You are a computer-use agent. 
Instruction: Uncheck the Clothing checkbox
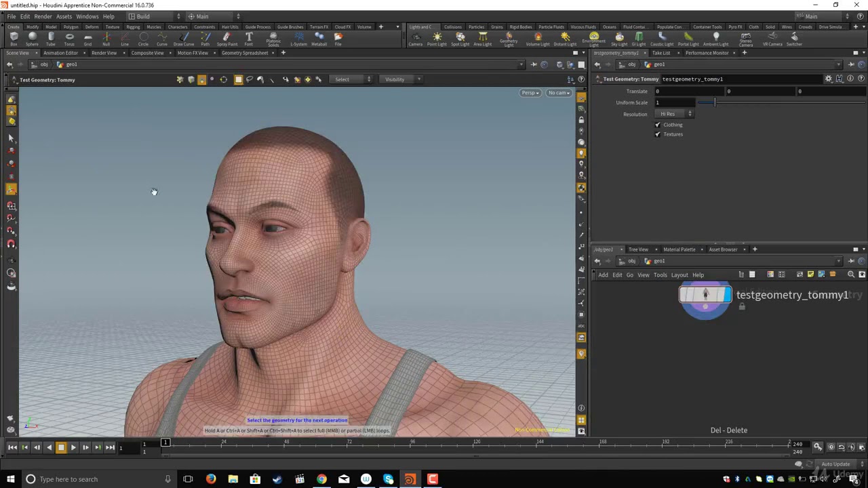[x=658, y=125]
